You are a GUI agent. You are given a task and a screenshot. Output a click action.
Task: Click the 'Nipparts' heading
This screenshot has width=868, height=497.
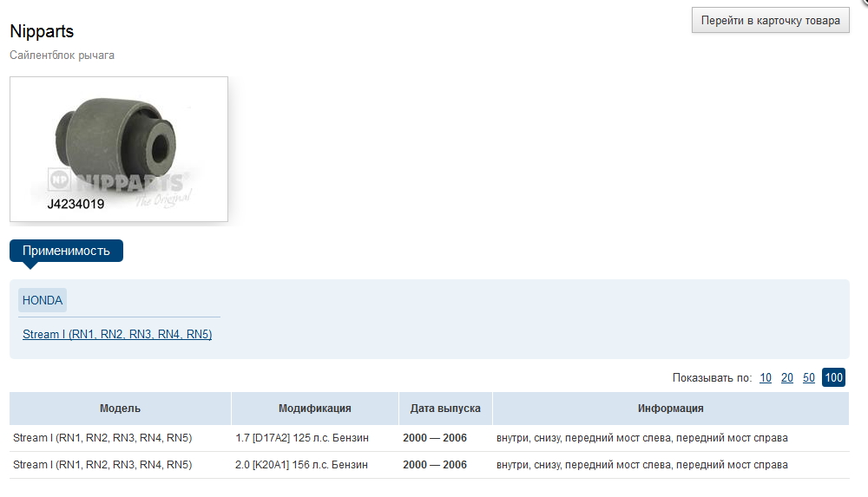click(x=42, y=31)
